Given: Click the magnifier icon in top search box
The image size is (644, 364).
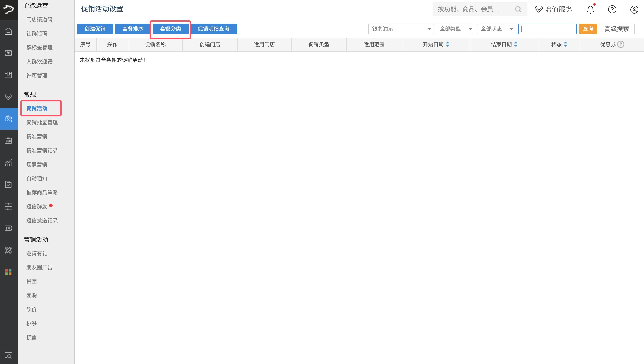Looking at the screenshot, I should click(518, 9).
